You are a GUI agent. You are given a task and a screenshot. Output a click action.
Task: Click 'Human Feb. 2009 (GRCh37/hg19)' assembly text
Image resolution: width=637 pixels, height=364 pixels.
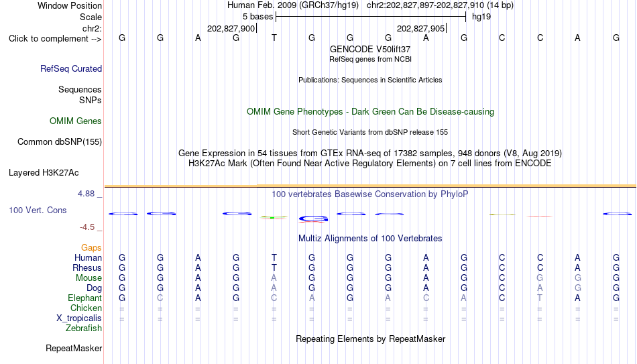pyautogui.click(x=293, y=5)
